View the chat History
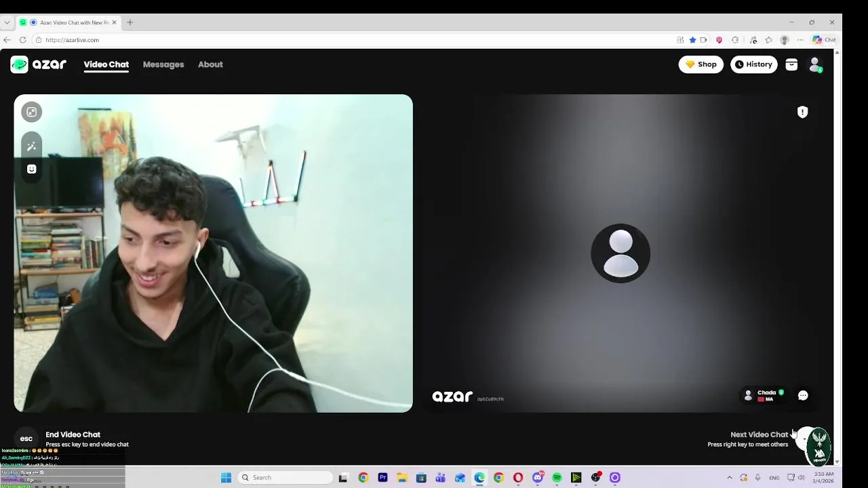Image resolution: width=868 pixels, height=488 pixels. [x=754, y=64]
